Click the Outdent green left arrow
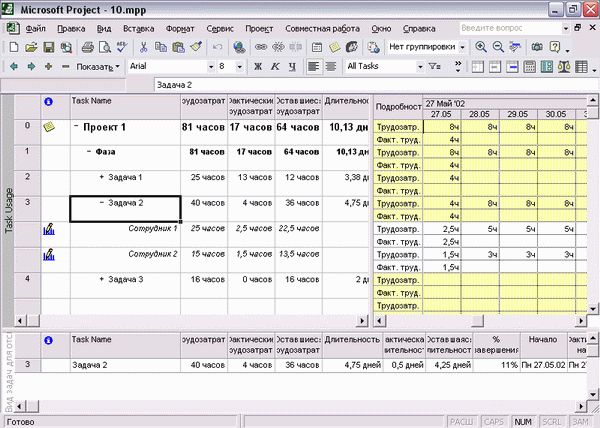Screen dimensions: 600x428 (x=14, y=67)
